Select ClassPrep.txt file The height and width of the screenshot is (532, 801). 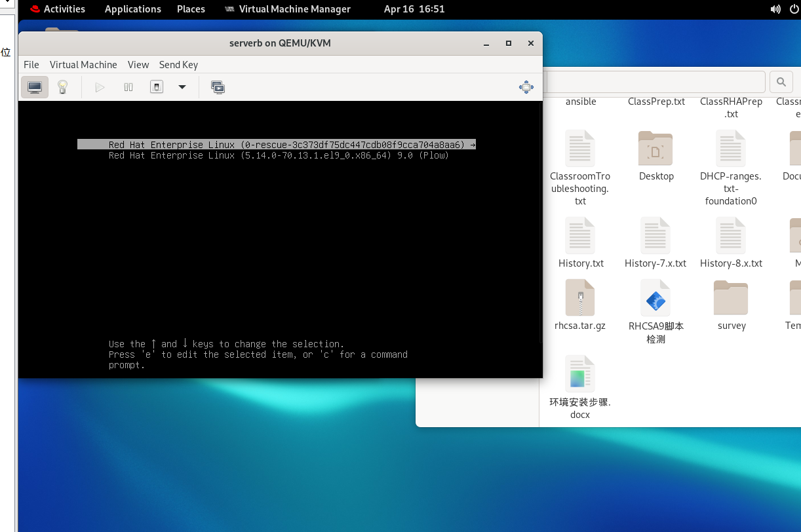pyautogui.click(x=656, y=102)
